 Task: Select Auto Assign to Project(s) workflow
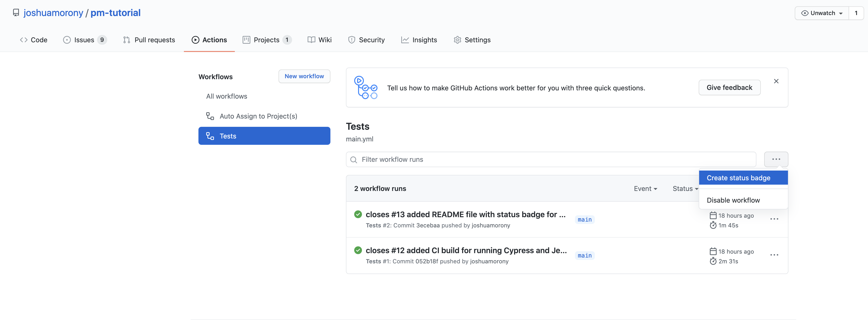(264, 116)
